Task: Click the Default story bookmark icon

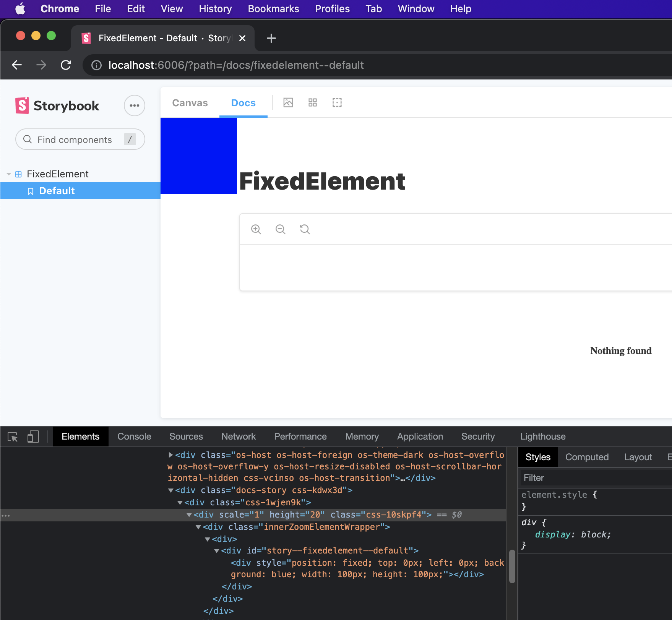Action: [31, 191]
